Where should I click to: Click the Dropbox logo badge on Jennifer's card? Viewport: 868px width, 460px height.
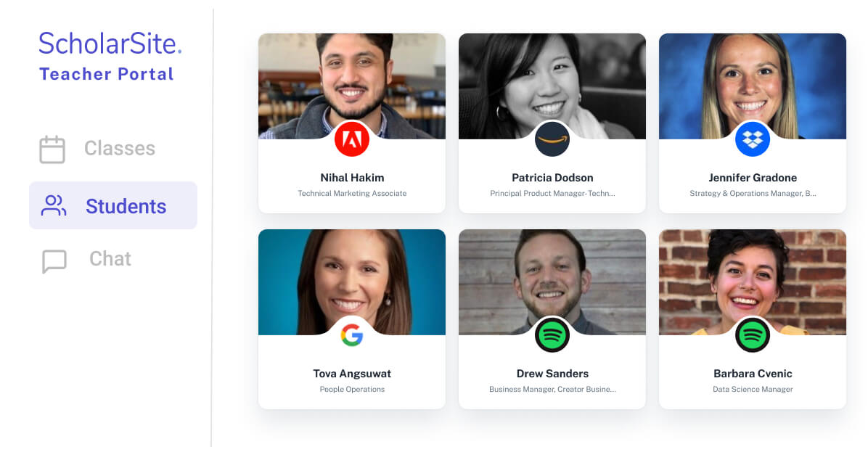click(753, 139)
